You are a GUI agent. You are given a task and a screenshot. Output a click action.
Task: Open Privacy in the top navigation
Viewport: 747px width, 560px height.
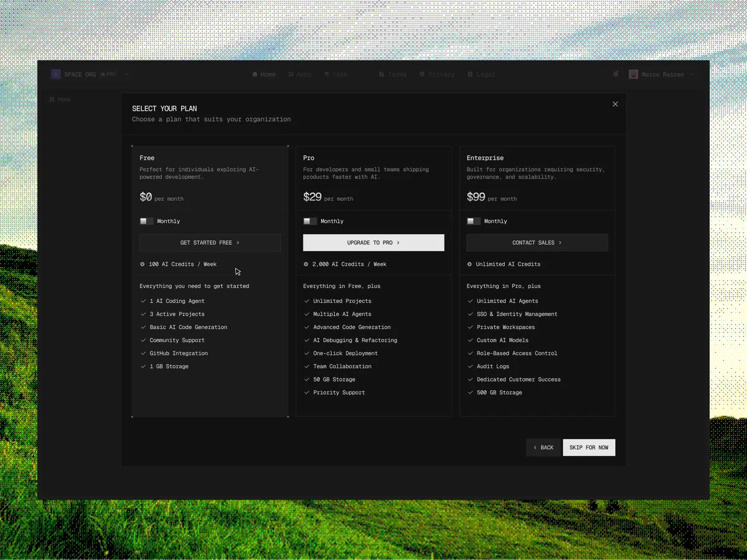(437, 75)
